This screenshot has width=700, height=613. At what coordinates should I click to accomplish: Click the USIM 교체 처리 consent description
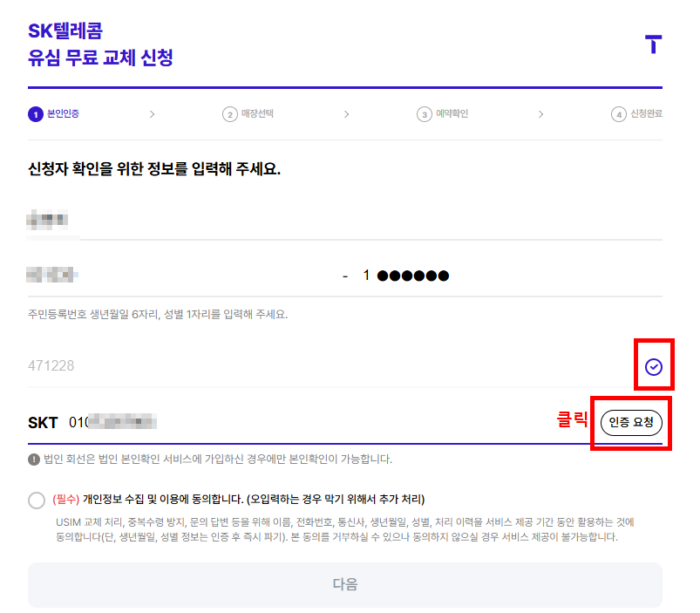[344, 529]
